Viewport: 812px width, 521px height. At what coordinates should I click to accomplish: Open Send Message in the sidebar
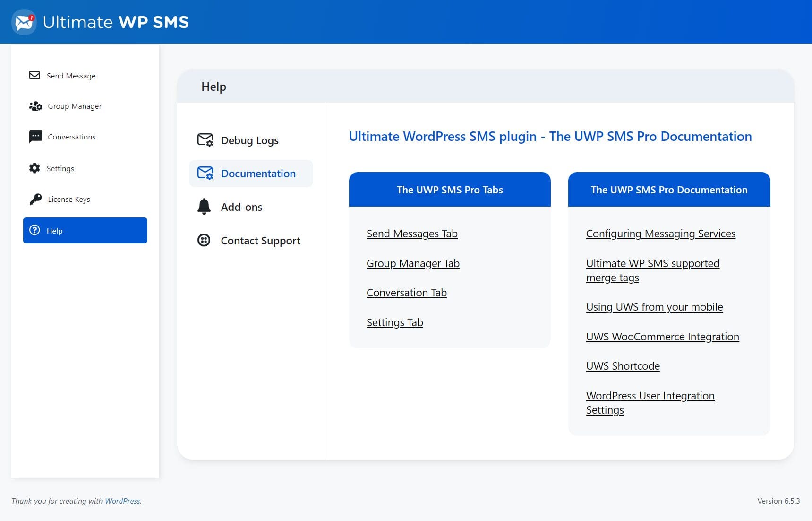85,76
